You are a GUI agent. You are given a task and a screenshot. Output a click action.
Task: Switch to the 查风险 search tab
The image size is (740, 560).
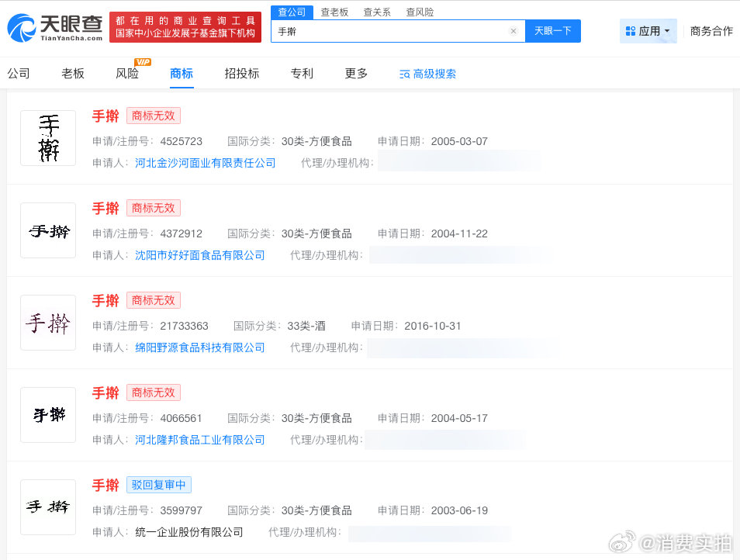pyautogui.click(x=420, y=12)
